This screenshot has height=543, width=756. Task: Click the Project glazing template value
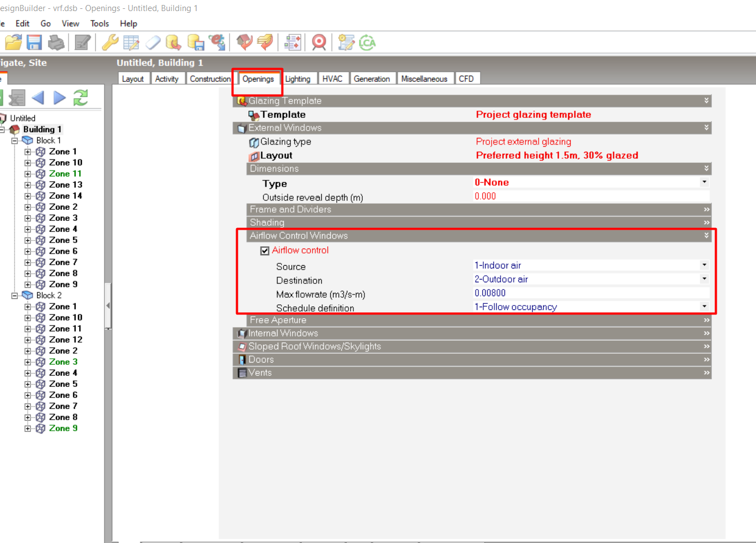coord(533,115)
